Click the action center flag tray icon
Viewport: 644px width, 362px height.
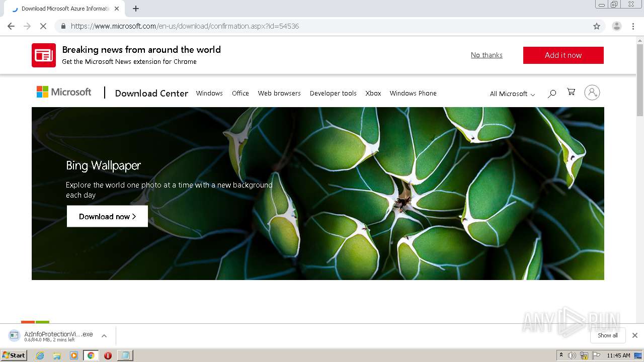point(597,355)
